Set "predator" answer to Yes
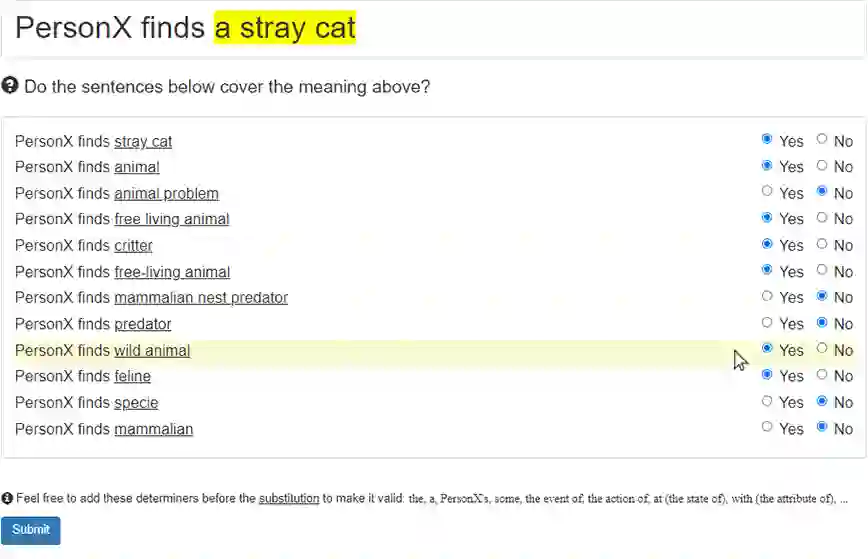Screen dimensions: 868x559 (767, 323)
